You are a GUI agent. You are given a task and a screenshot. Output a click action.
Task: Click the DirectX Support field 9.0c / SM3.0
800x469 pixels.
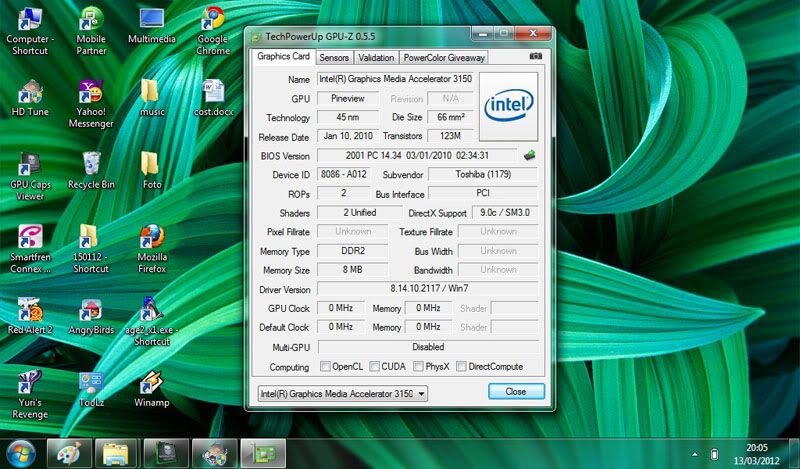tap(505, 213)
